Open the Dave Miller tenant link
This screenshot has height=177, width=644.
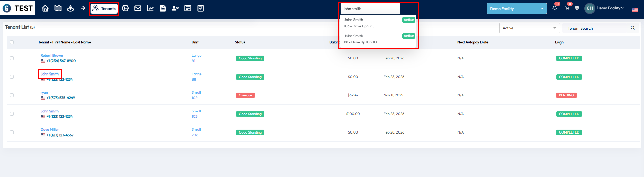tap(49, 130)
